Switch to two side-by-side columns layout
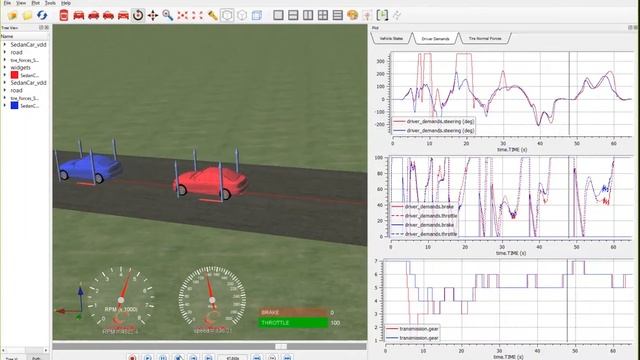640x360 pixels. click(x=308, y=16)
